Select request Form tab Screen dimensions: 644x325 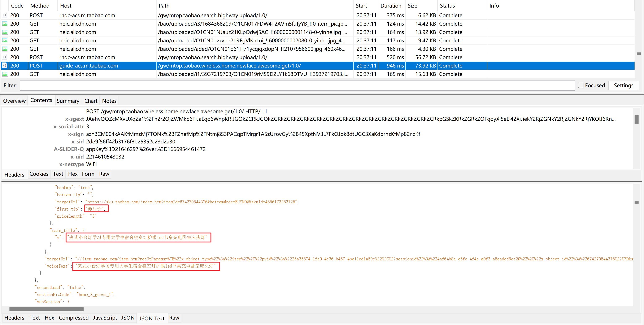(88, 174)
